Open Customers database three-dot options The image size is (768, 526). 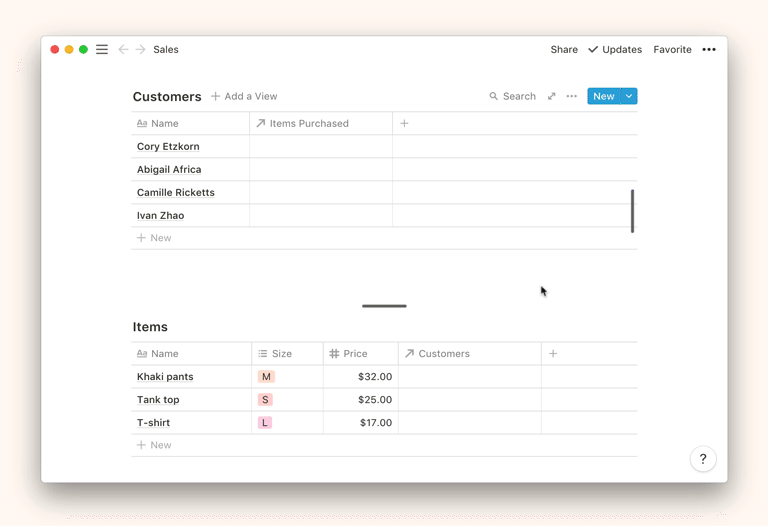(571, 96)
